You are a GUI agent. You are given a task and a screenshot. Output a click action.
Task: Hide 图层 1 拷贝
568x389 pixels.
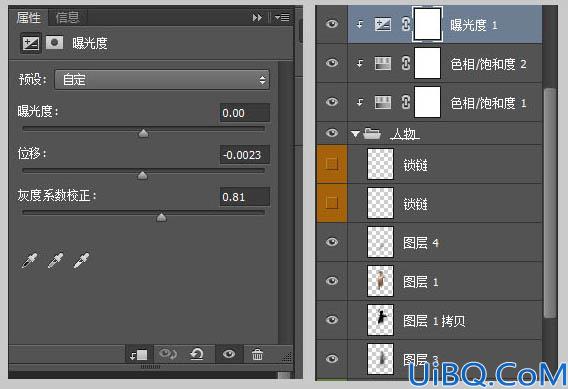coord(332,319)
